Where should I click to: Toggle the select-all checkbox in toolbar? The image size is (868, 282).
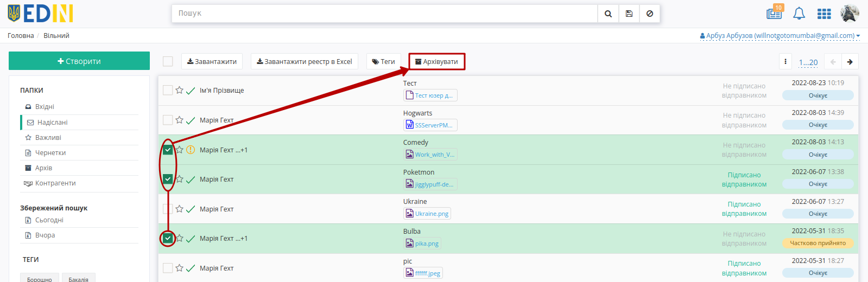pyautogui.click(x=168, y=61)
